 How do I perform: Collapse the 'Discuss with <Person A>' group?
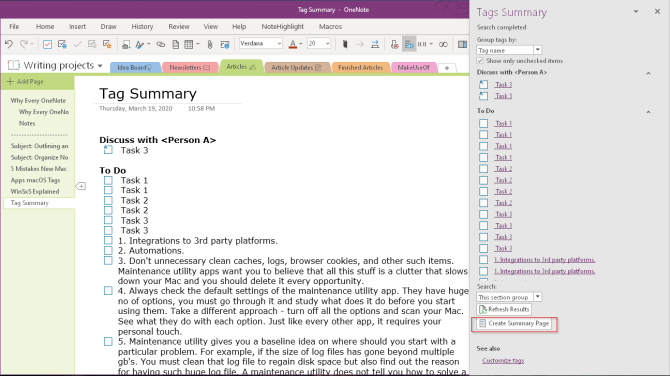coord(648,73)
